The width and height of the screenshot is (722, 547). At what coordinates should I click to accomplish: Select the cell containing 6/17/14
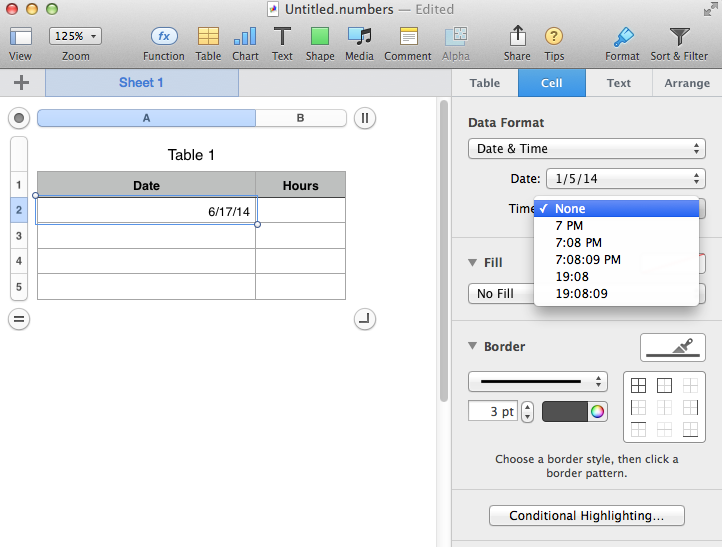[146, 211]
